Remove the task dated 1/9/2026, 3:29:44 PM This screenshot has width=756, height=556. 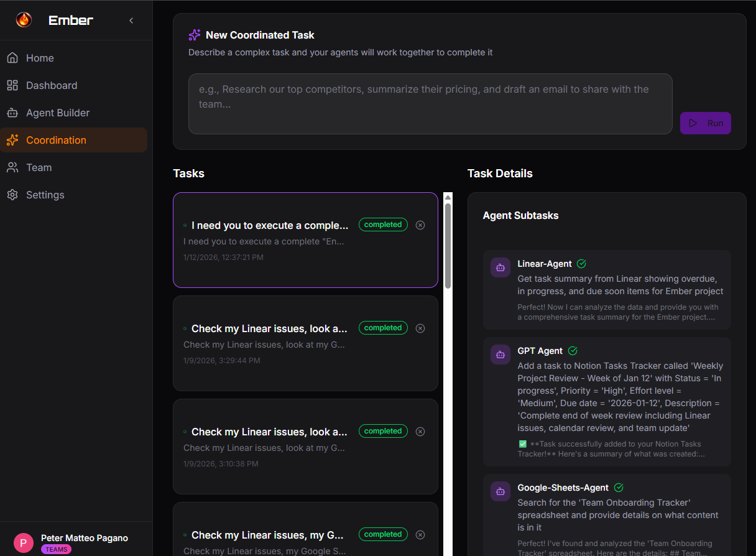click(x=420, y=328)
